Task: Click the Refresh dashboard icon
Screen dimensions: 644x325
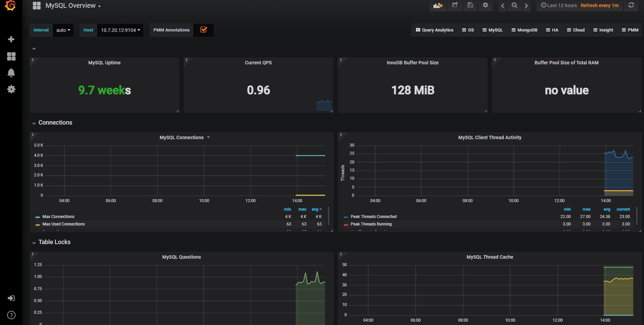Action: pyautogui.click(x=631, y=5)
